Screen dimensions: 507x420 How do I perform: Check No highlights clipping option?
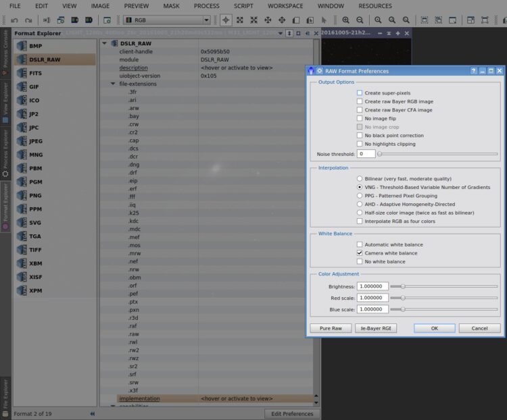[x=360, y=144]
